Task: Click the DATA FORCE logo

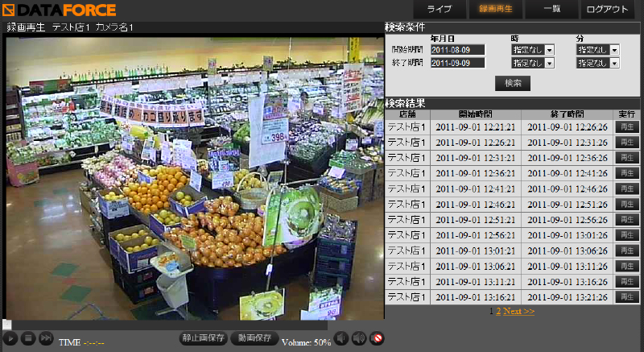Action: 59,10
